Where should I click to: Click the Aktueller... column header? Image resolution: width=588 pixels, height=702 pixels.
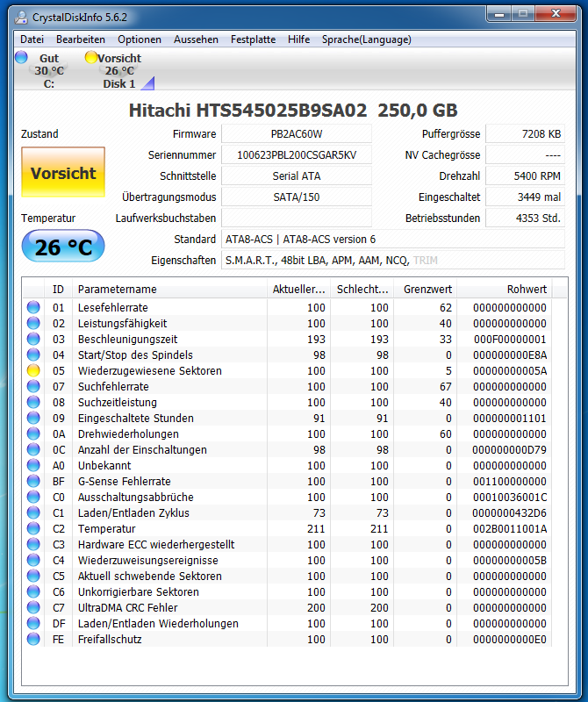point(298,290)
